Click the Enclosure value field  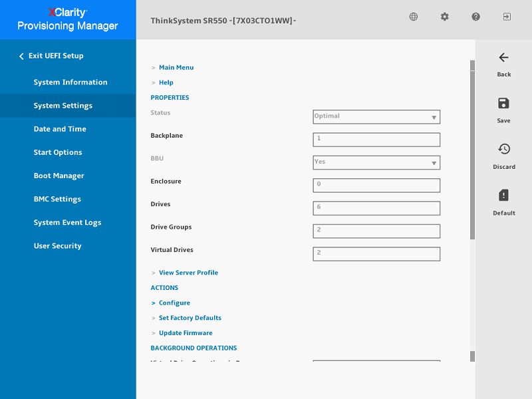point(376,186)
